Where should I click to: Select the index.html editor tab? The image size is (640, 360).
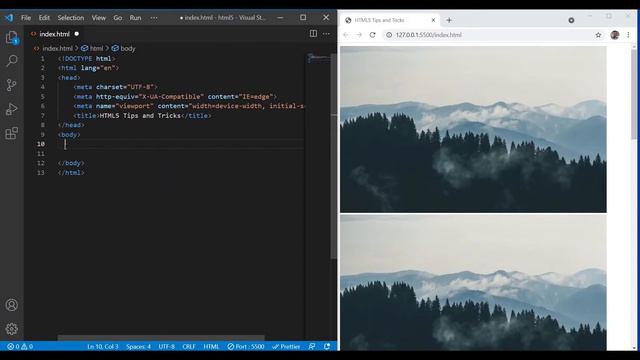54,34
